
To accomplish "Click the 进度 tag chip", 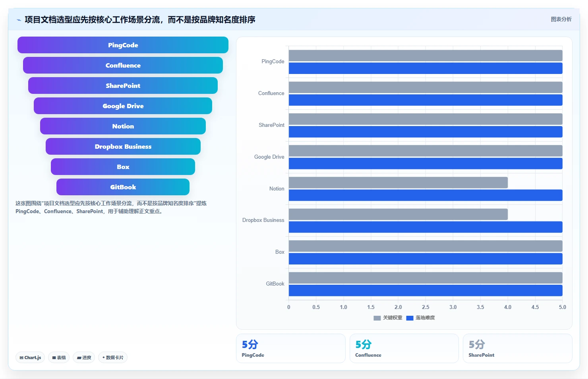I will pos(84,358).
